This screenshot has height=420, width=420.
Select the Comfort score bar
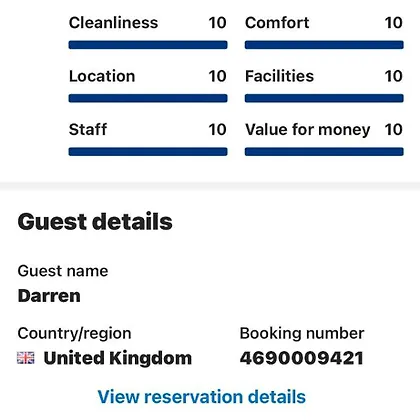click(x=324, y=45)
